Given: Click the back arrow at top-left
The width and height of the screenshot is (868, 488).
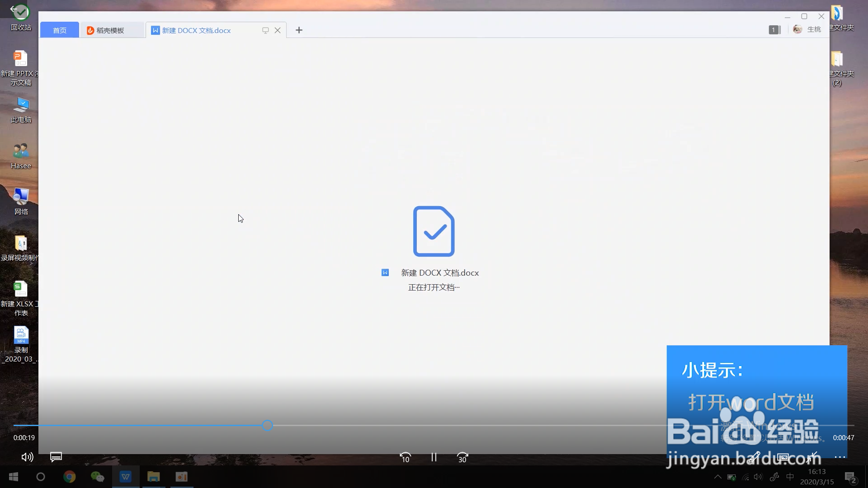Looking at the screenshot, I should 14,9.
